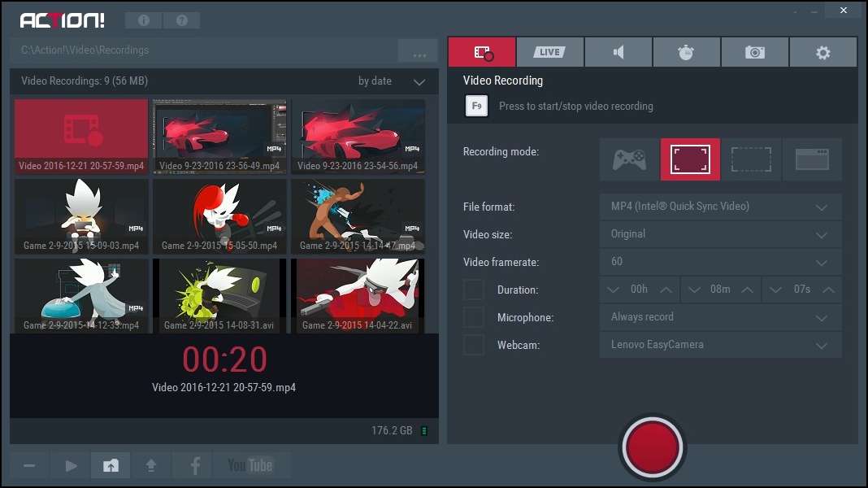The height and width of the screenshot is (488, 868).
Task: Enable the Duration checkbox
Action: (473, 290)
